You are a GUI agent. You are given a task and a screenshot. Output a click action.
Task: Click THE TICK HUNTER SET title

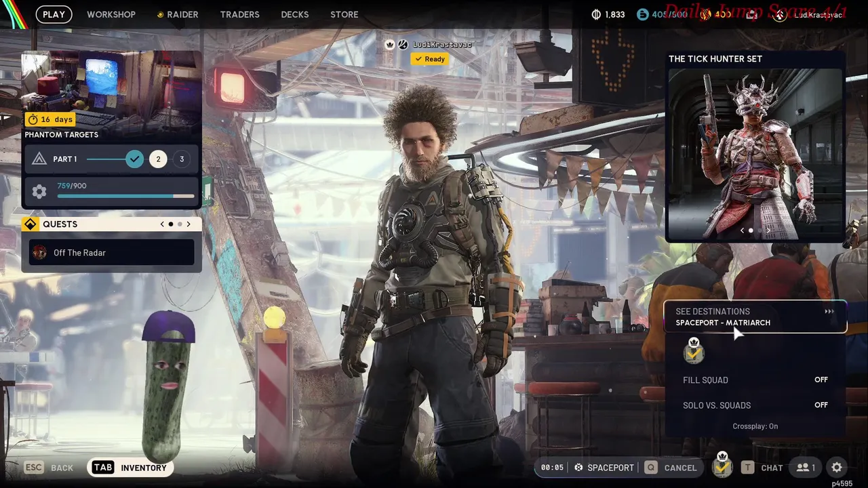click(x=715, y=59)
